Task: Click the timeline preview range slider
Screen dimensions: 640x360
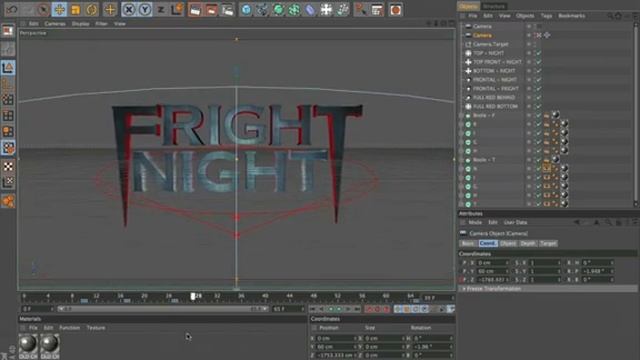Action: (x=162, y=309)
